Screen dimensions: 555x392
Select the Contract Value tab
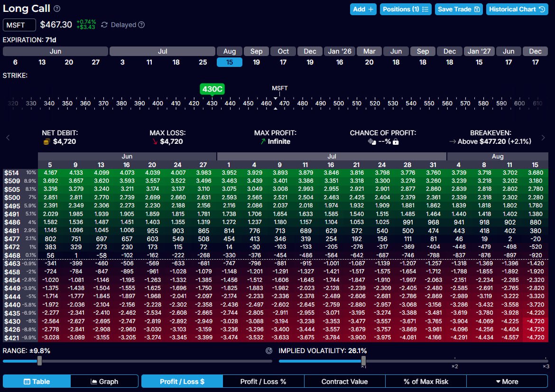point(344,382)
